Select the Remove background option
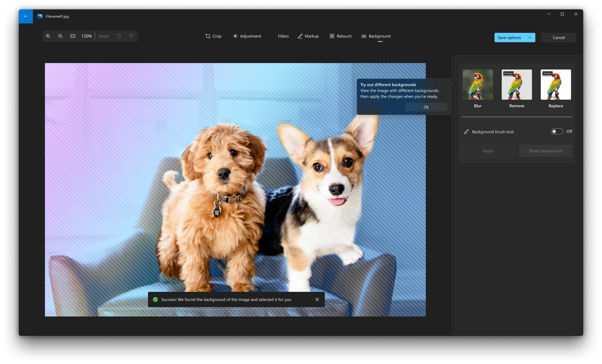The width and height of the screenshot is (602, 364). [516, 85]
